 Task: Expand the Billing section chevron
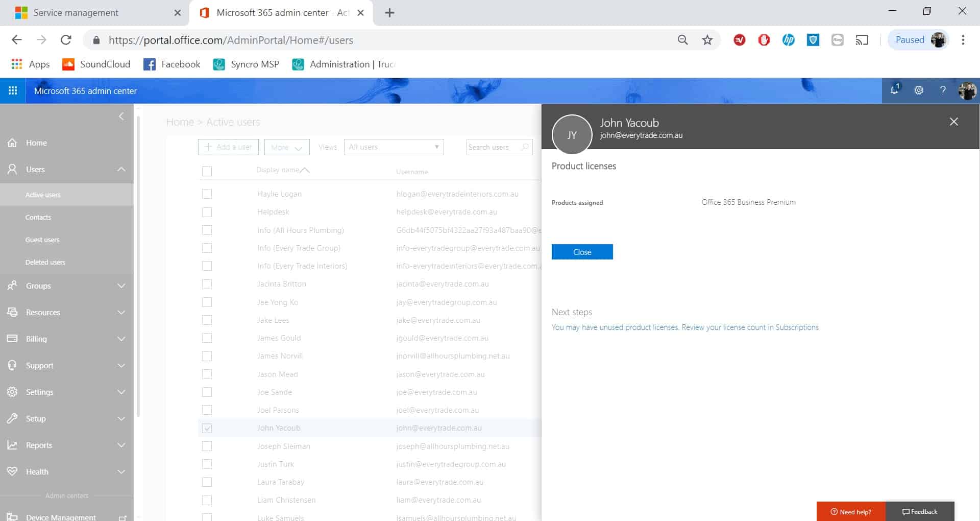(x=121, y=339)
